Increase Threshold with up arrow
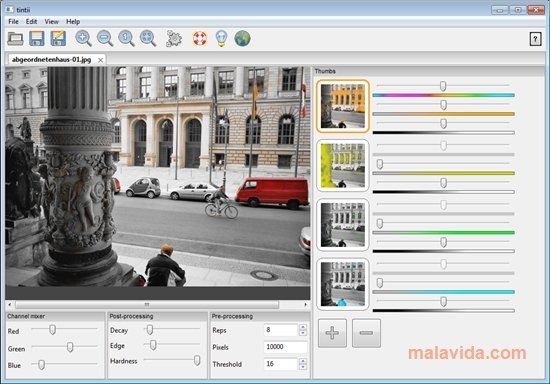 tap(303, 361)
